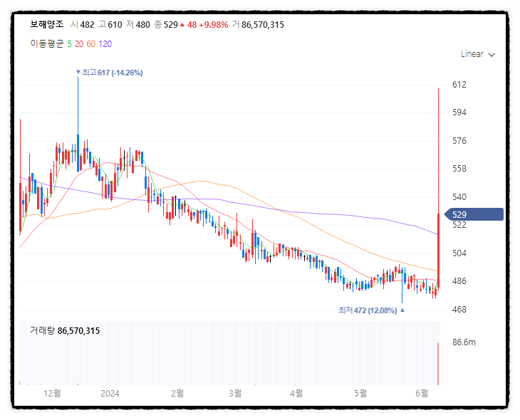520x420 pixels.
Task: Click the 2024 date axis label
Action: 110,393
